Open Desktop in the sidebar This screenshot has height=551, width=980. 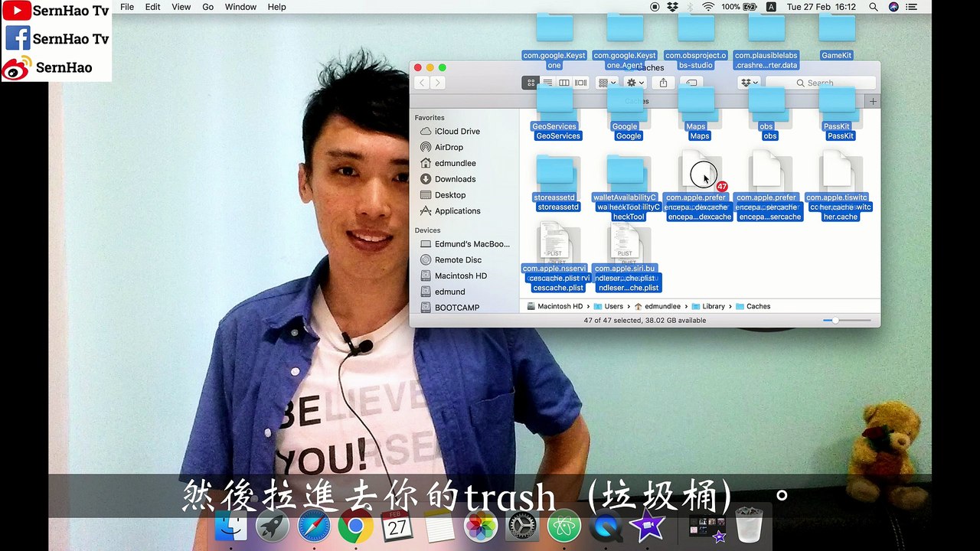tap(450, 196)
